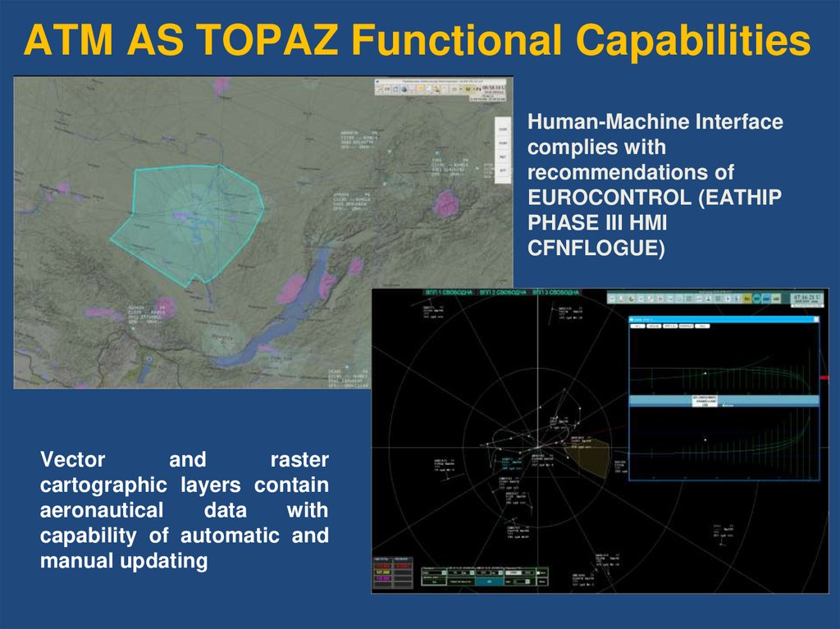The width and height of the screenshot is (840, 629).
Task: Click the top button of map side panel
Action: 503,129
